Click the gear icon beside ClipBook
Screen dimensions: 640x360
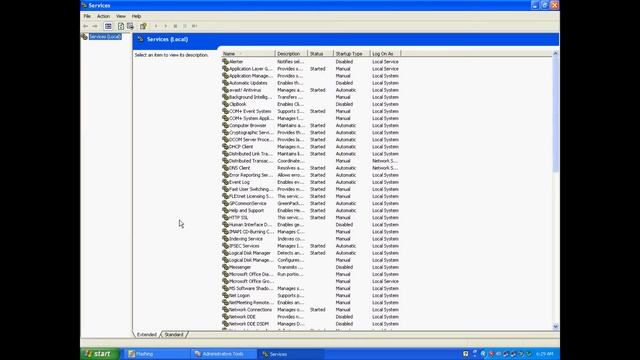(x=225, y=104)
